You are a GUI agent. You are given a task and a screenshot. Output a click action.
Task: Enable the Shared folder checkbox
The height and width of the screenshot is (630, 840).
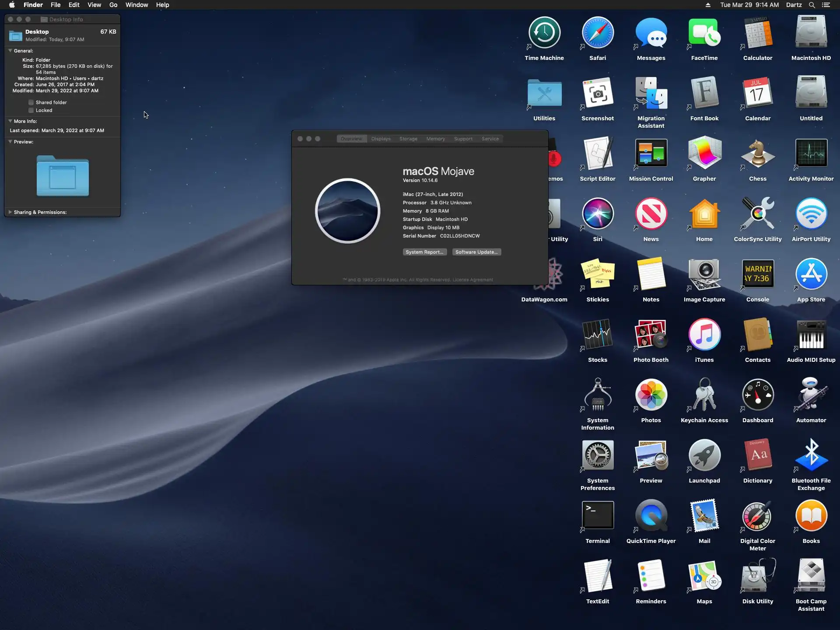tap(31, 102)
